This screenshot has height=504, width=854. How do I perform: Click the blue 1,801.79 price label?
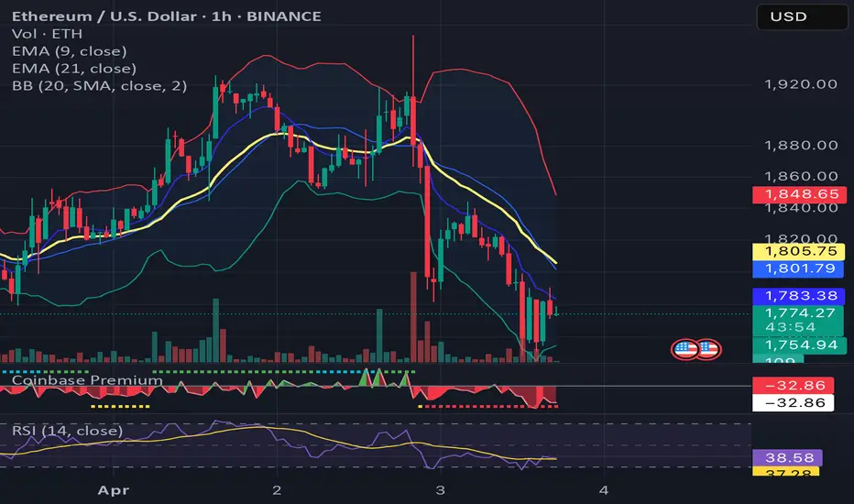tap(798, 268)
